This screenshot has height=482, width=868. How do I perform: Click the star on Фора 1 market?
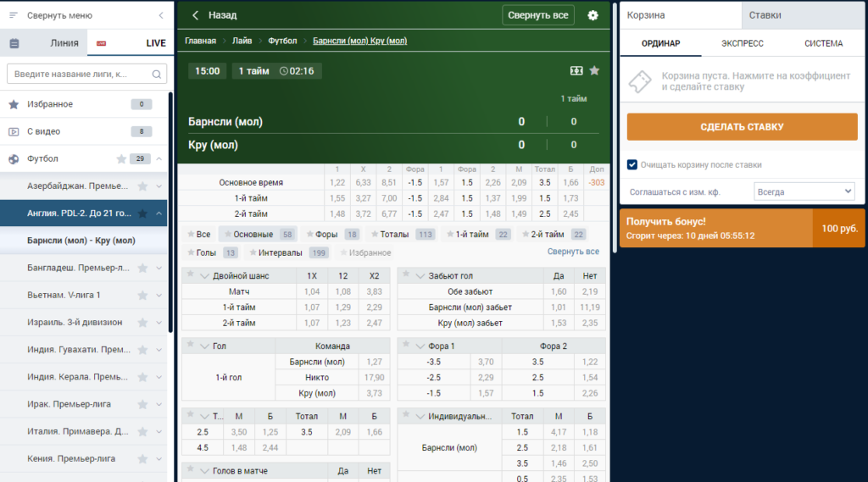pos(406,344)
